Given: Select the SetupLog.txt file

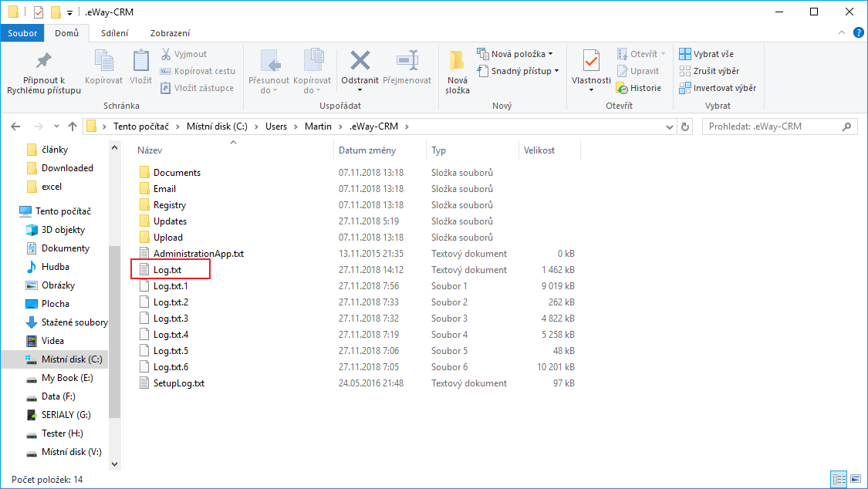Looking at the screenshot, I should [x=179, y=383].
